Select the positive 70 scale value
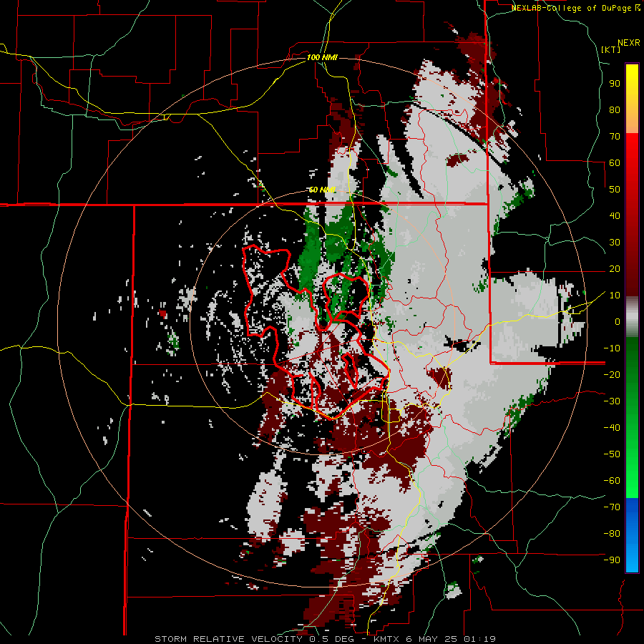 pyautogui.click(x=615, y=137)
